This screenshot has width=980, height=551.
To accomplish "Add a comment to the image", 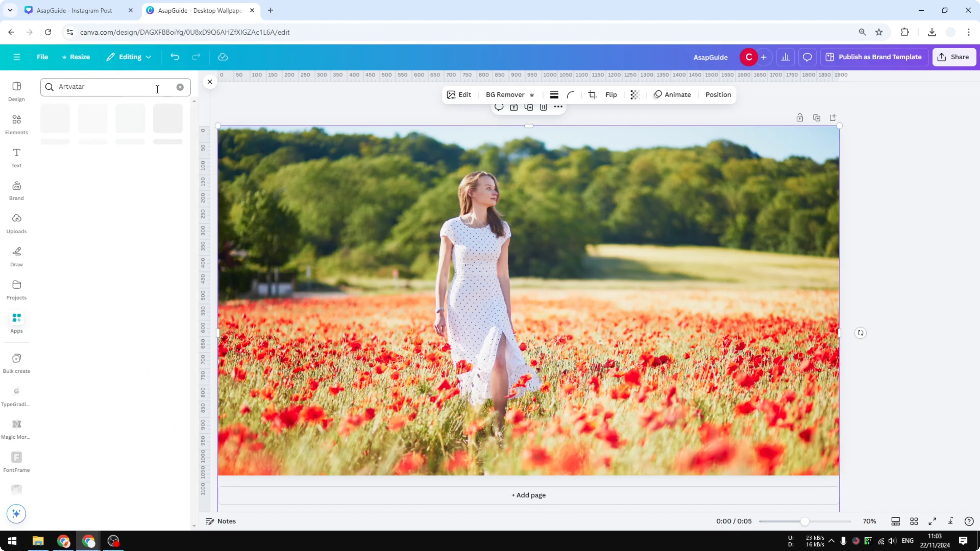I will pyautogui.click(x=499, y=108).
